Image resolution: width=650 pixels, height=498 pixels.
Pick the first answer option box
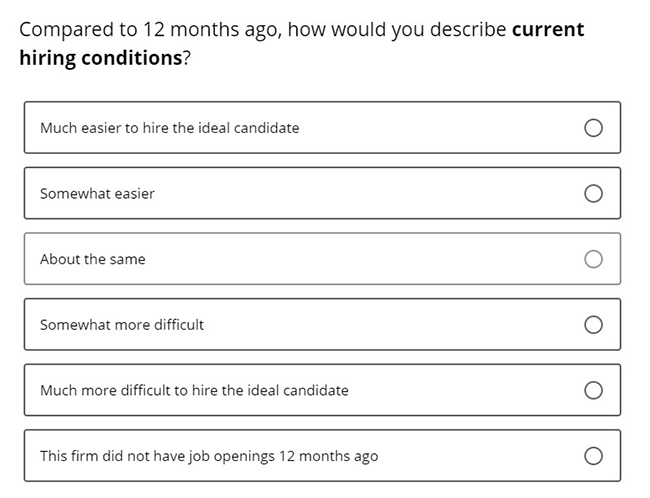pyautogui.click(x=323, y=128)
